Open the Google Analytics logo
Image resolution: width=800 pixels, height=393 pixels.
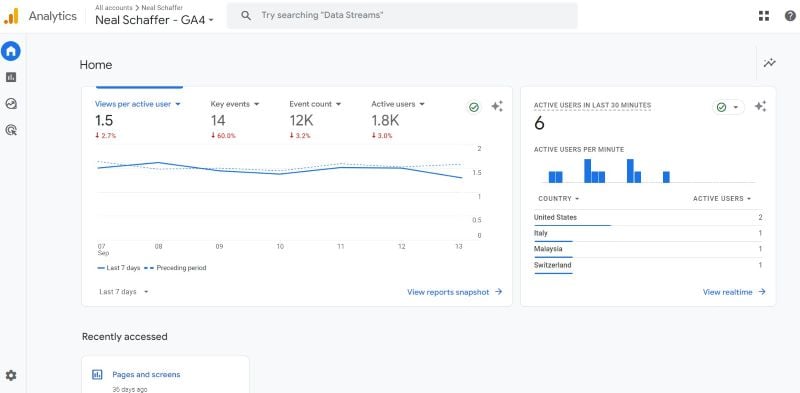coord(11,16)
